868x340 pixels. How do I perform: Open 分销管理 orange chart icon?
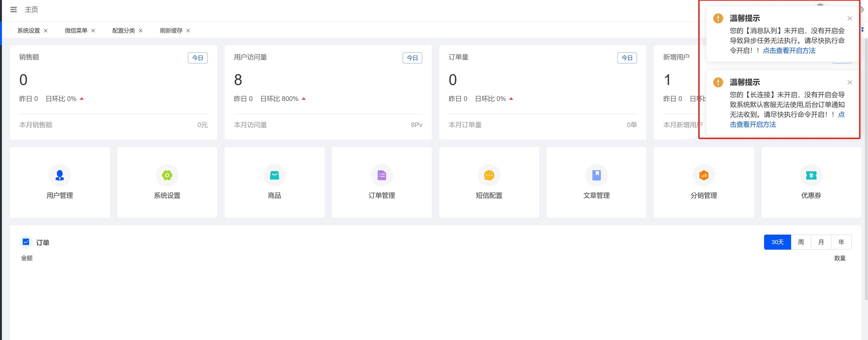click(704, 175)
